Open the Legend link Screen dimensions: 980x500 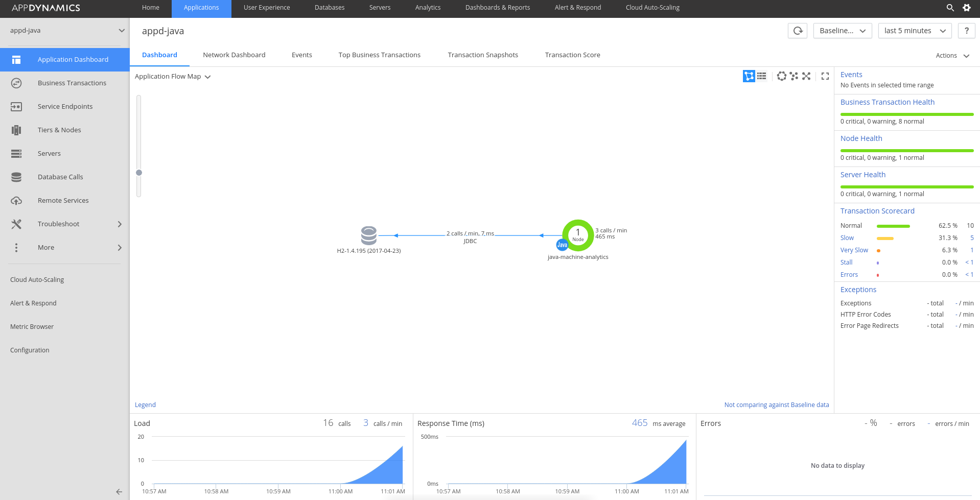coord(145,405)
